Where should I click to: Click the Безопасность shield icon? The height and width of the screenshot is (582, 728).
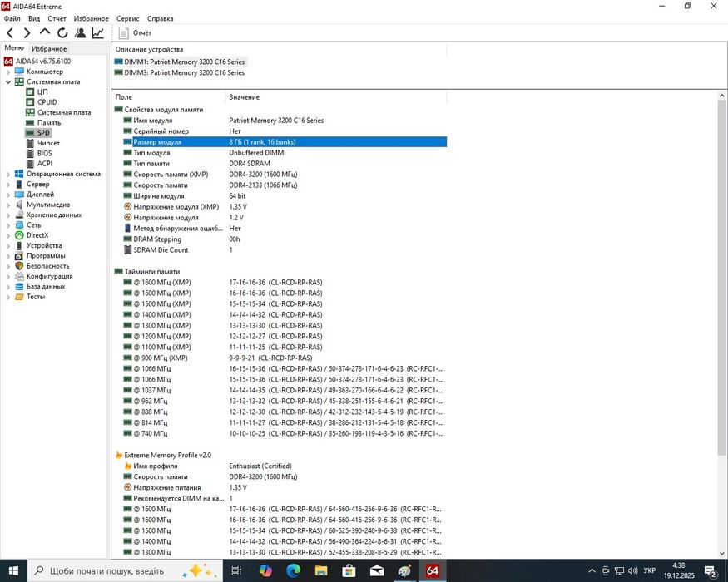click(x=19, y=266)
